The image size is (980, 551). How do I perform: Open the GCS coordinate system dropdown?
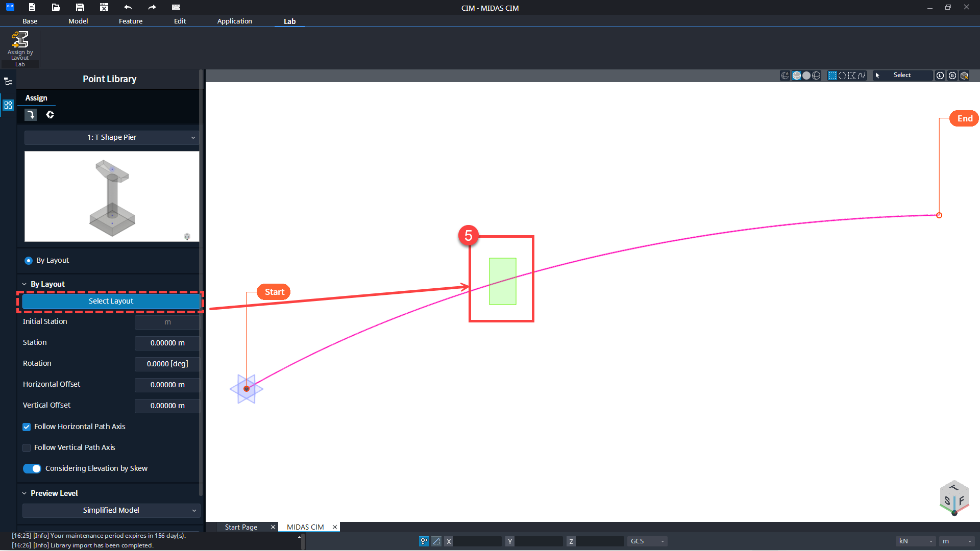(647, 541)
